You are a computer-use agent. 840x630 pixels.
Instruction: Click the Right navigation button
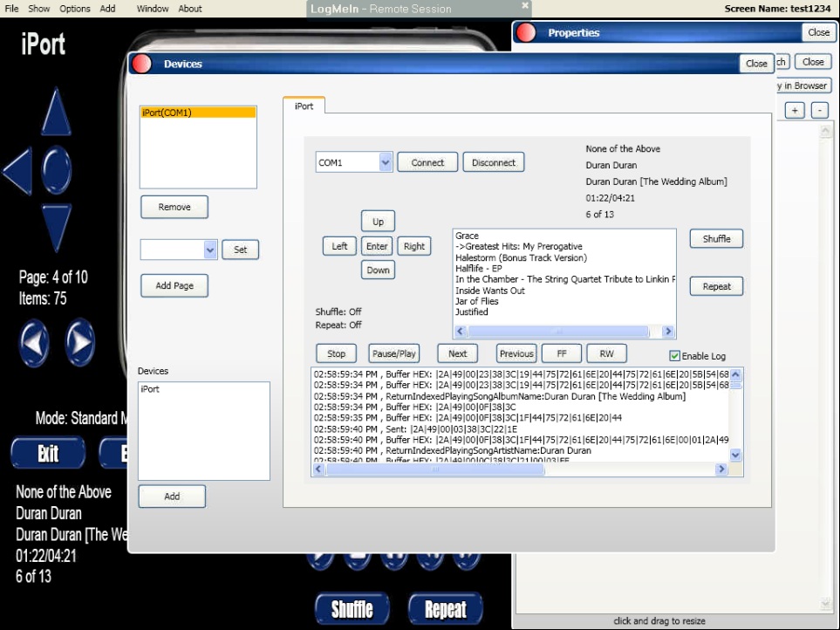pos(414,246)
